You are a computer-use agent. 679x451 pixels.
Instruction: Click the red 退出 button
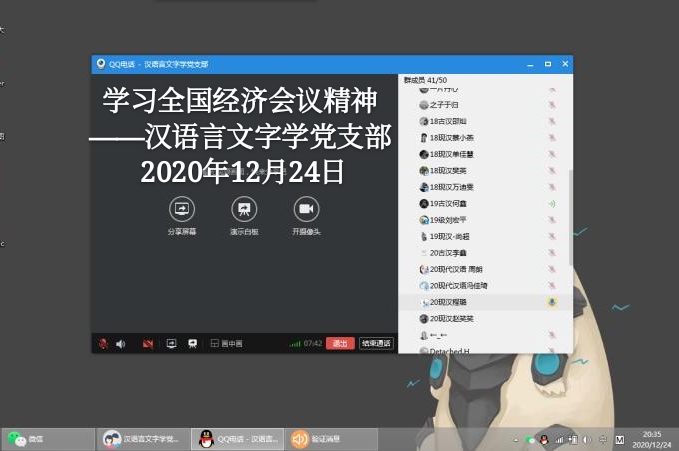tap(340, 343)
